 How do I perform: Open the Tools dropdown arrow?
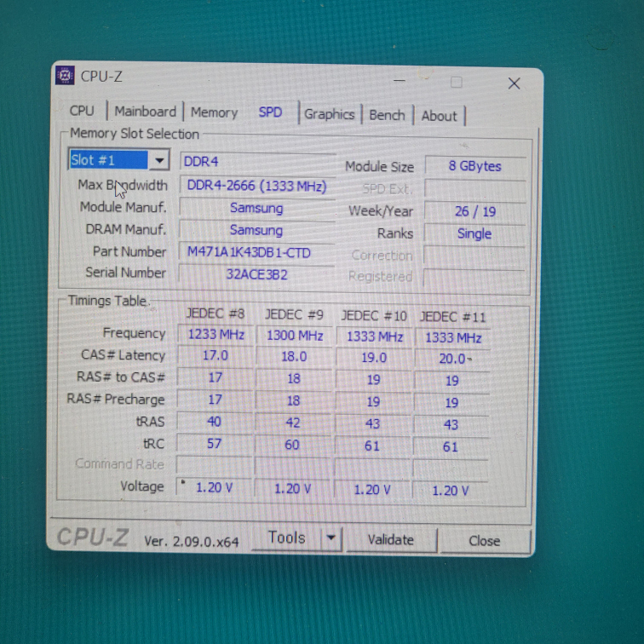331,538
